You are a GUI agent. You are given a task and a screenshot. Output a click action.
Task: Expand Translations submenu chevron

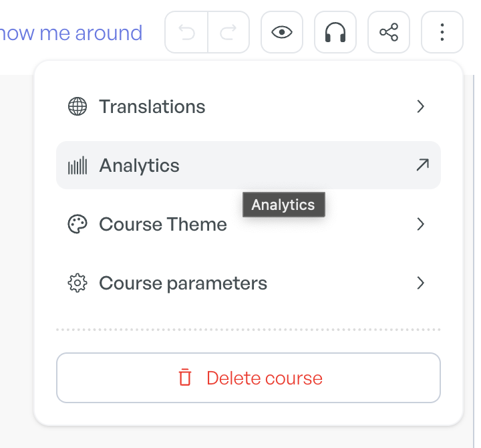click(x=421, y=106)
